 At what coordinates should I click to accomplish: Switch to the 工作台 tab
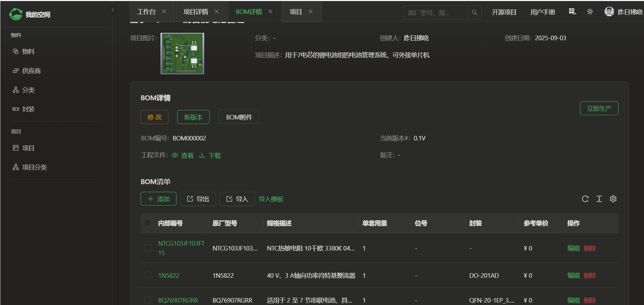[x=146, y=12]
